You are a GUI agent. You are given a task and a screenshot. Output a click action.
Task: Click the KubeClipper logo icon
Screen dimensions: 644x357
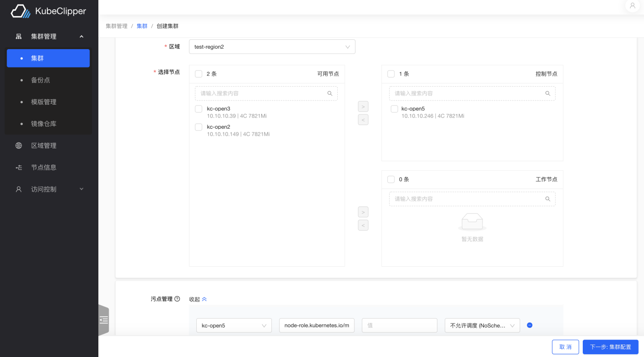[21, 11]
